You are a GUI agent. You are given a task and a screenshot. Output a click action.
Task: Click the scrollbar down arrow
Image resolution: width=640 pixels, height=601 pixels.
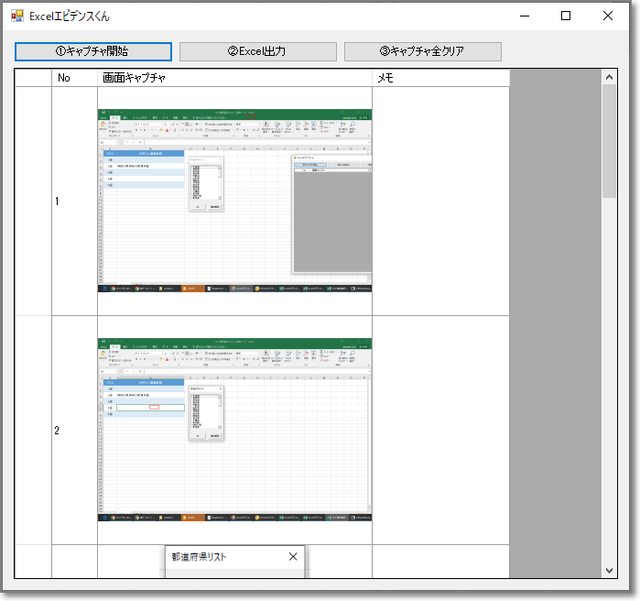[609, 569]
